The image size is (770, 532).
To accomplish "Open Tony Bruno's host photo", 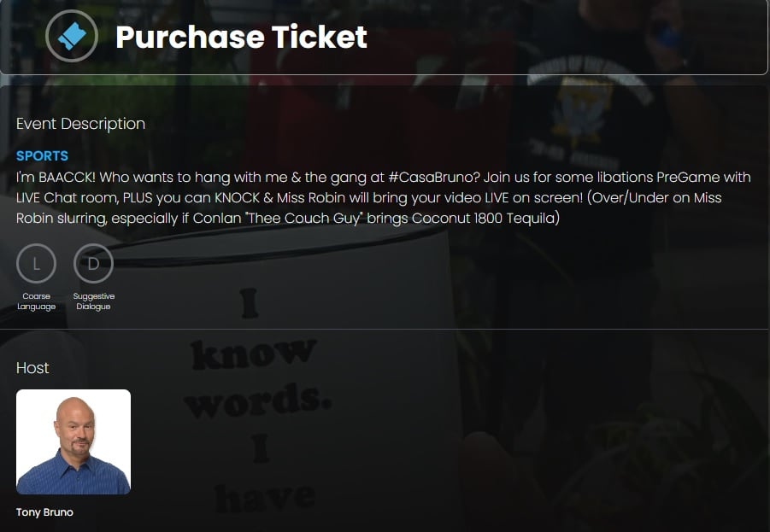I will (73, 441).
